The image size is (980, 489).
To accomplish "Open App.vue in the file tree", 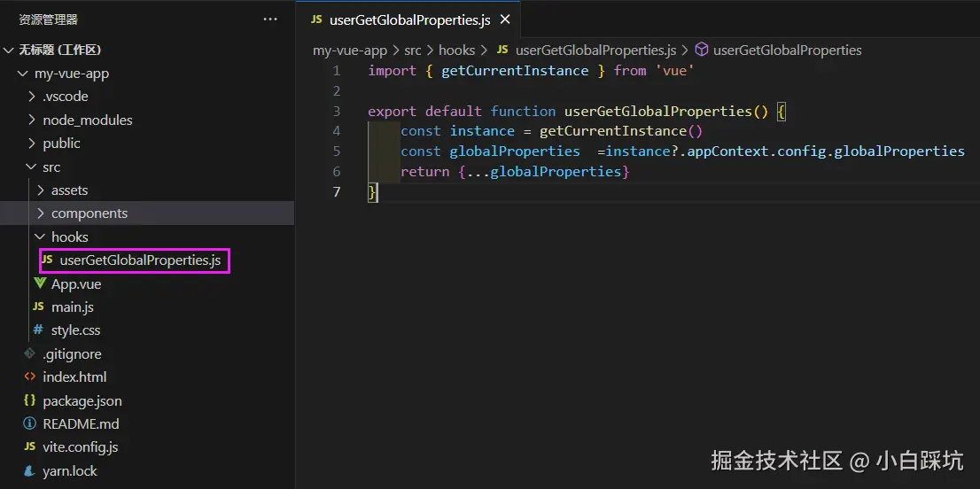I will point(76,284).
